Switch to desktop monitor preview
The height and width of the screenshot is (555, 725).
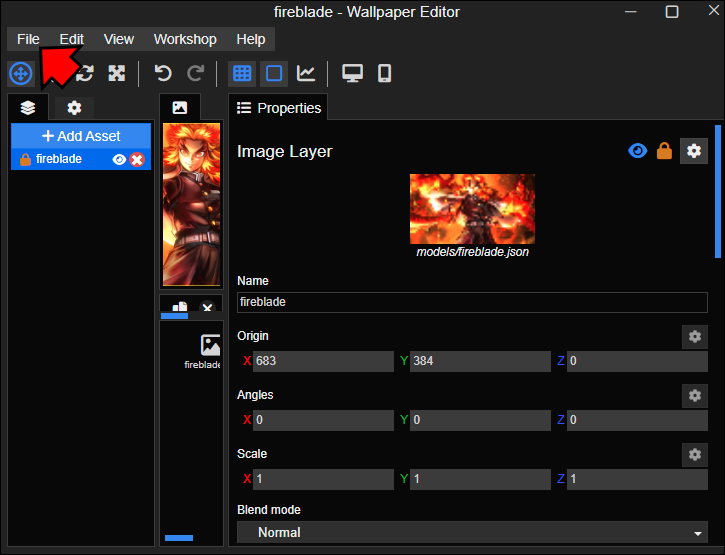click(x=352, y=73)
